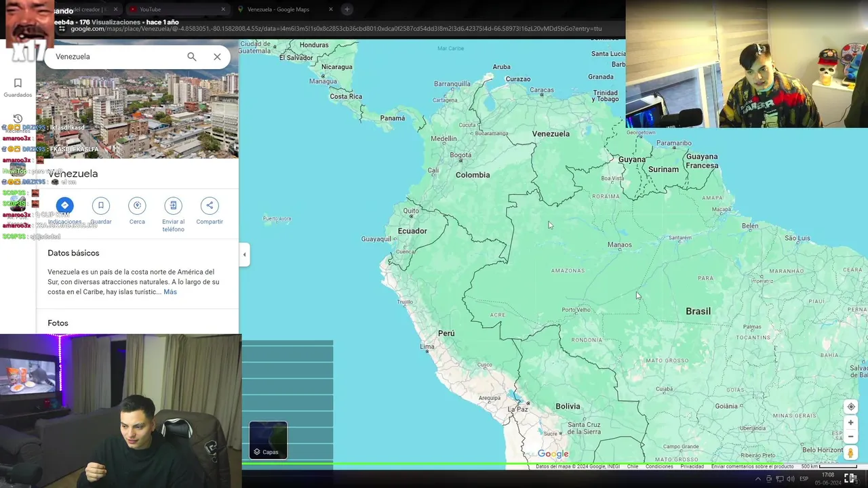This screenshot has height=488, width=868.
Task: Click the site info icon in address bar
Action: [x=62, y=28]
